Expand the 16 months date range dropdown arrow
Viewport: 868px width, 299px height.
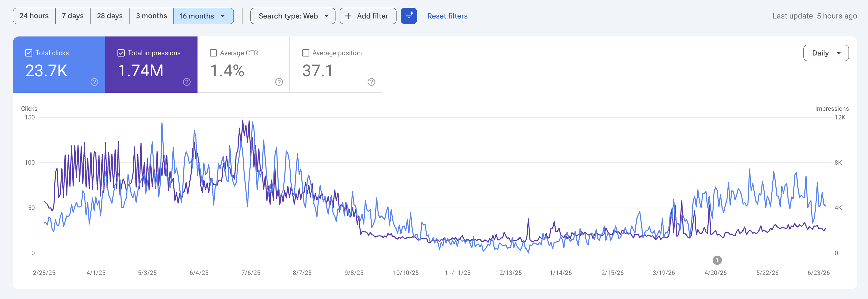pos(223,16)
